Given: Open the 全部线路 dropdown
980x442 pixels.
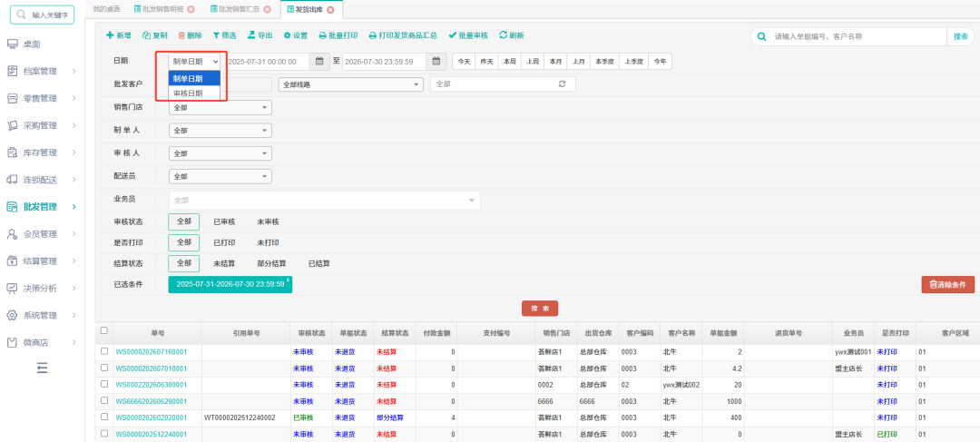Looking at the screenshot, I should tap(350, 84).
